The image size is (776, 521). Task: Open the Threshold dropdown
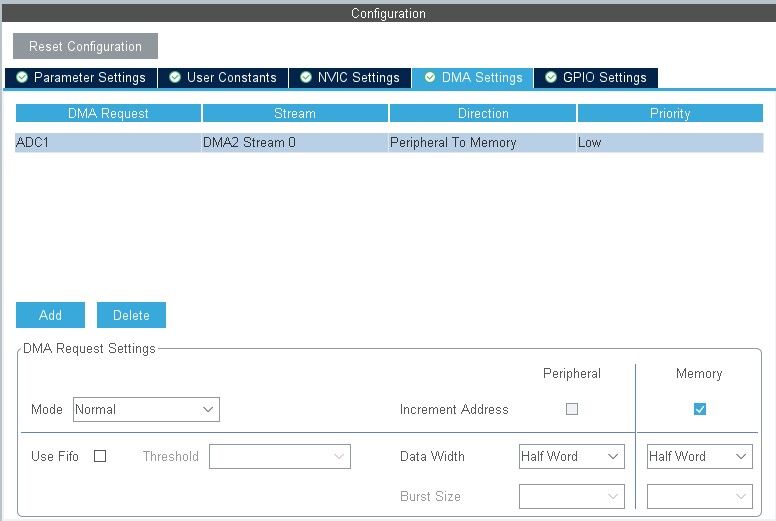(280, 456)
